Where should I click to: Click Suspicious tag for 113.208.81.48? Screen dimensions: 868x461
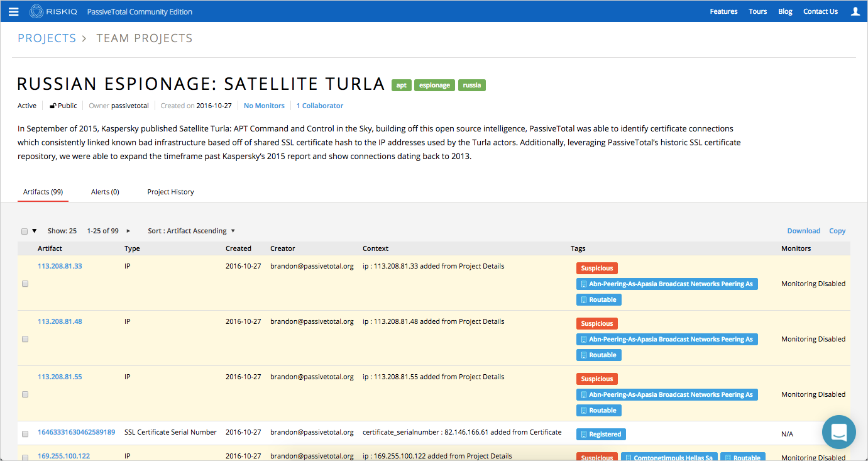(597, 323)
